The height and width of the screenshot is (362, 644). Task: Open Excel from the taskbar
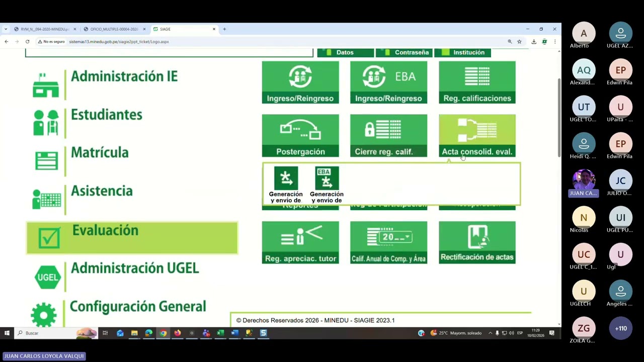point(220,333)
